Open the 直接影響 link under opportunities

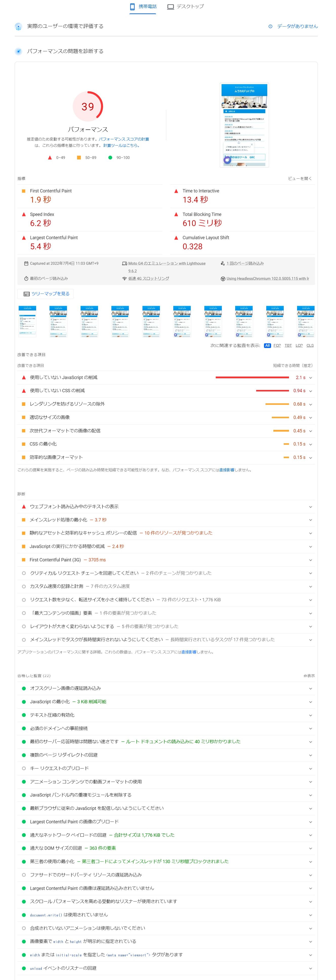[227, 470]
